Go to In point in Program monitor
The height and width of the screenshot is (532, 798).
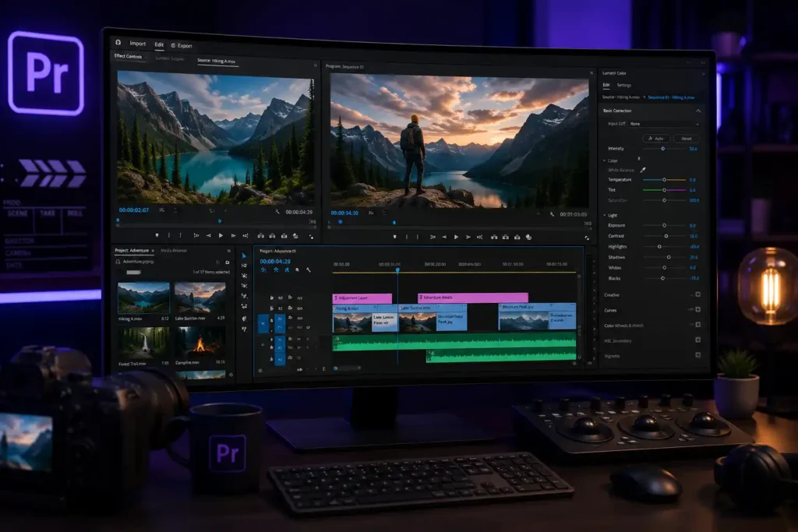(433, 237)
